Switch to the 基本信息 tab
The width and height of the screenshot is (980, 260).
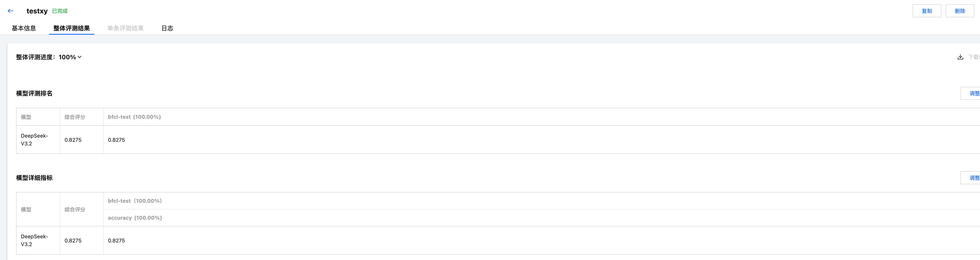click(24, 28)
